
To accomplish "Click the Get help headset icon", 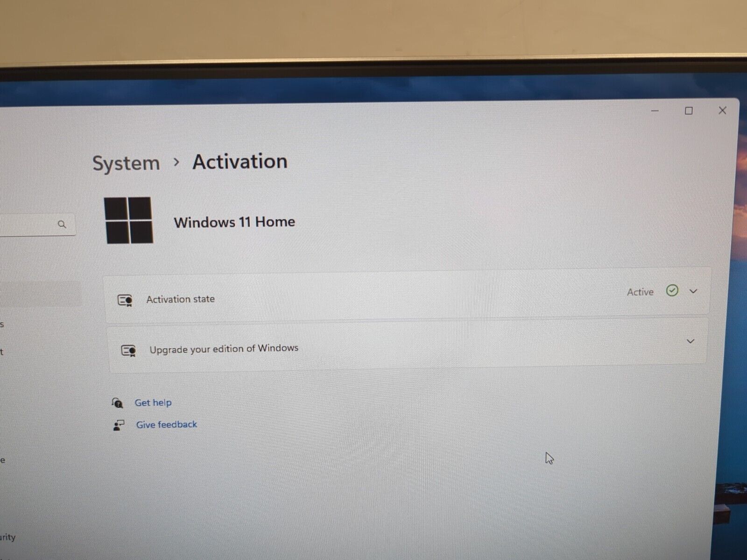I will coord(117,403).
